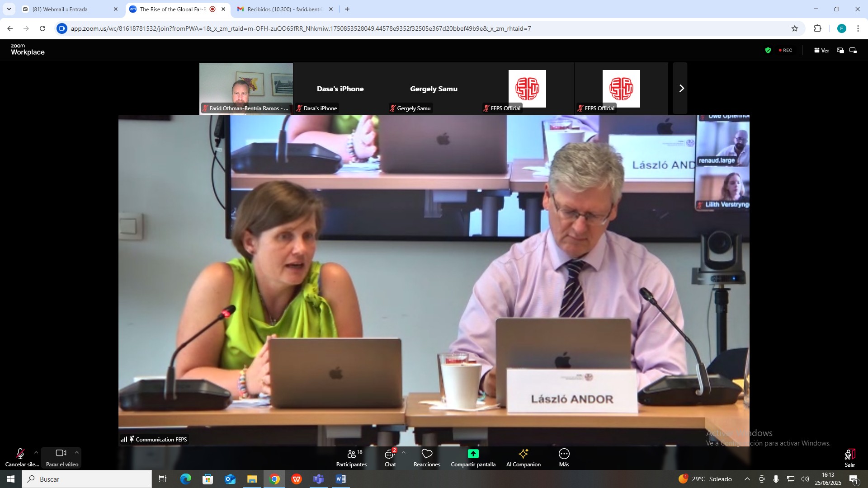The height and width of the screenshot is (488, 868).
Task: Click the Compartir pantalla button
Action: tap(473, 457)
